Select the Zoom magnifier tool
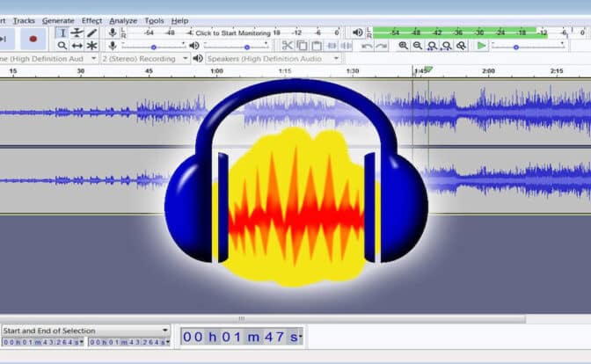 coord(62,46)
